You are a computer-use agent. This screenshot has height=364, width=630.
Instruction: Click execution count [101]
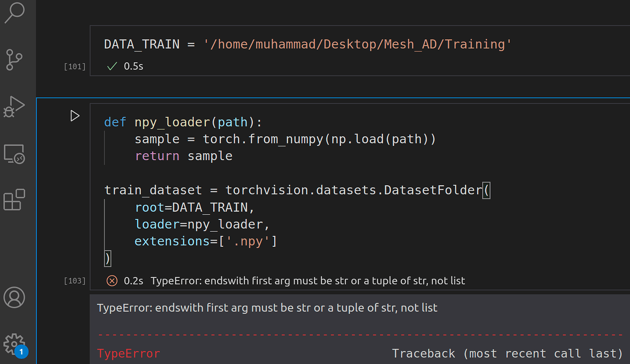click(x=74, y=66)
